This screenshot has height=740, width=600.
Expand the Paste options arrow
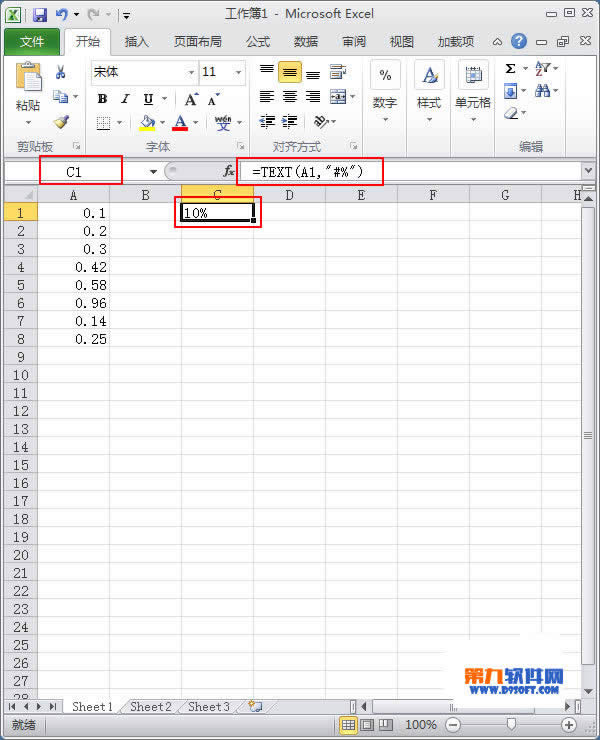[x=28, y=122]
